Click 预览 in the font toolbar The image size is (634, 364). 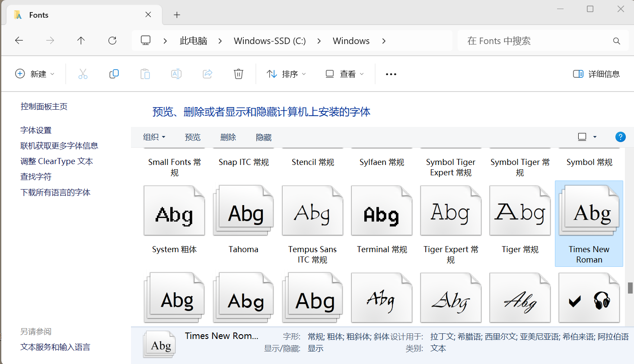coord(193,137)
